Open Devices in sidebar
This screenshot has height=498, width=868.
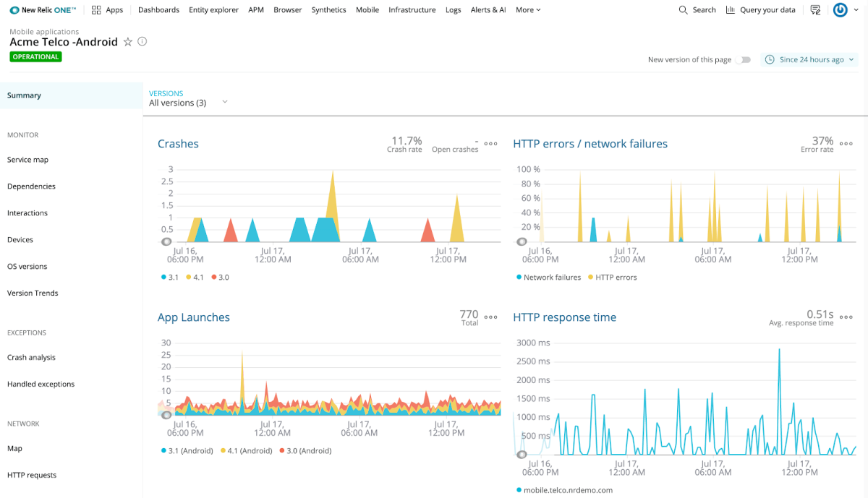pyautogui.click(x=20, y=240)
